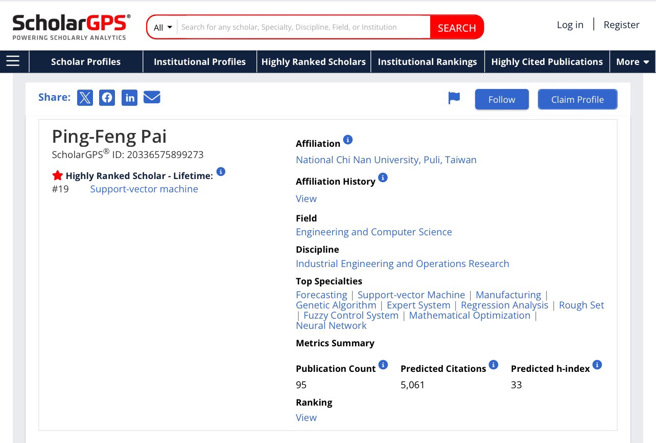Image resolution: width=656 pixels, height=443 pixels.
Task: Open National Chi Nan University link
Action: point(386,159)
